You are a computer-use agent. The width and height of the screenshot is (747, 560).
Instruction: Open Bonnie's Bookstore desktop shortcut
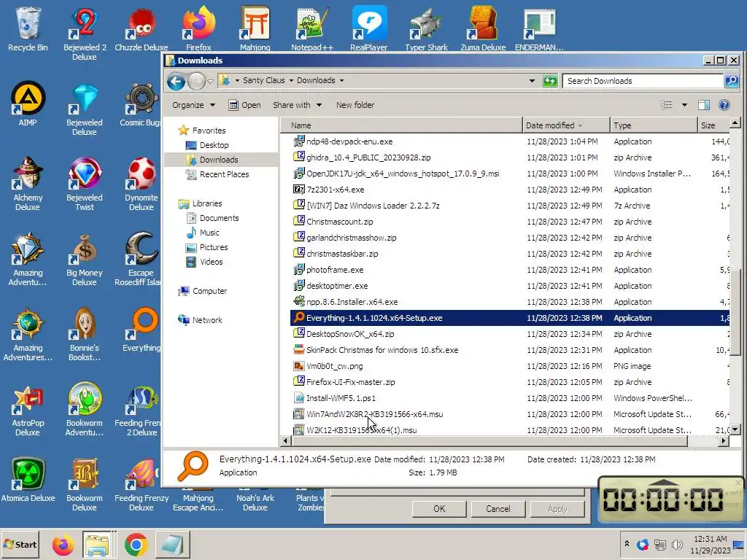(x=85, y=334)
